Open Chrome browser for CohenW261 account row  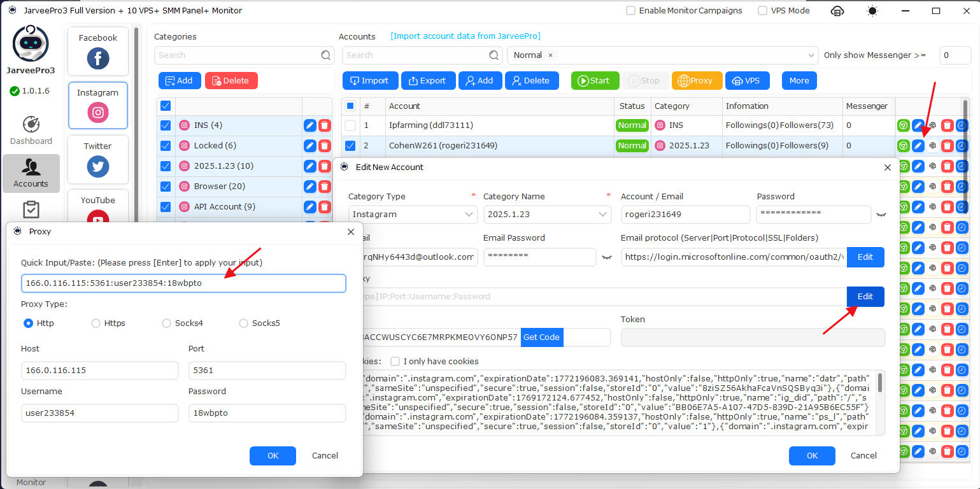[903, 146]
